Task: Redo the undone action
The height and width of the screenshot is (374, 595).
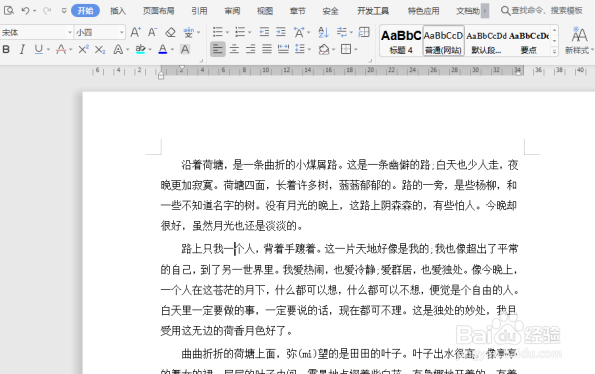Action: click(47, 11)
